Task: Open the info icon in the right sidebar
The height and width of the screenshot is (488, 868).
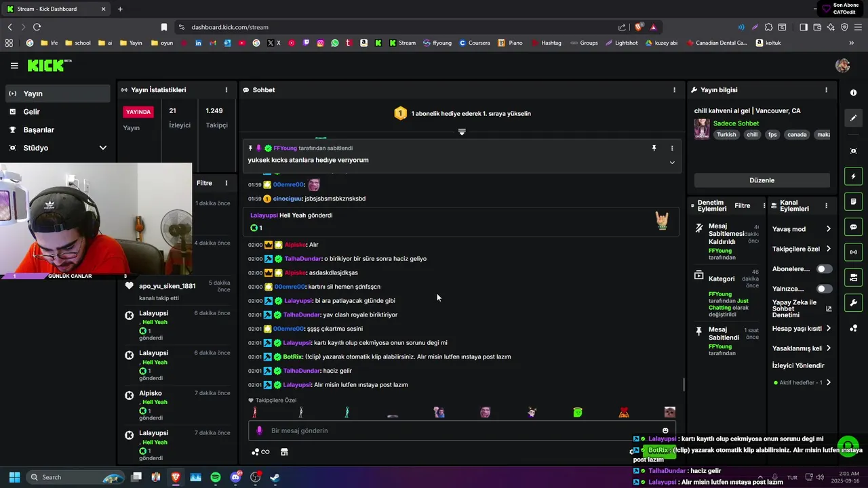Action: (853, 92)
